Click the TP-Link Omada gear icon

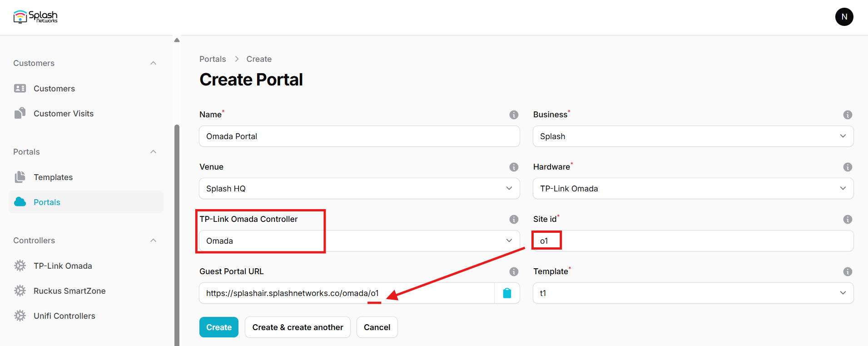[20, 266]
